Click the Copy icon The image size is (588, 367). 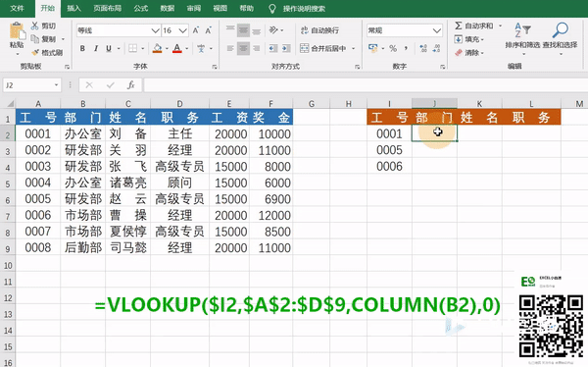point(35,39)
